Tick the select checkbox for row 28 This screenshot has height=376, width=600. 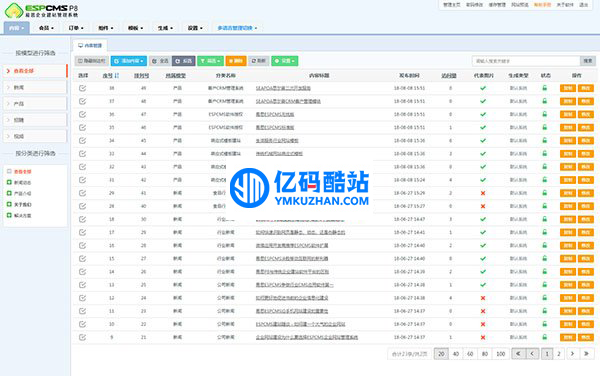click(x=82, y=206)
